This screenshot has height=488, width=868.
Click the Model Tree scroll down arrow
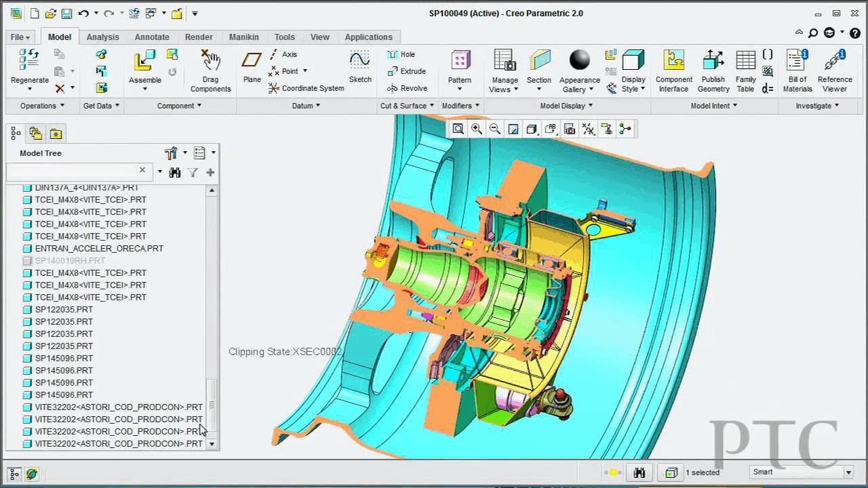click(212, 444)
